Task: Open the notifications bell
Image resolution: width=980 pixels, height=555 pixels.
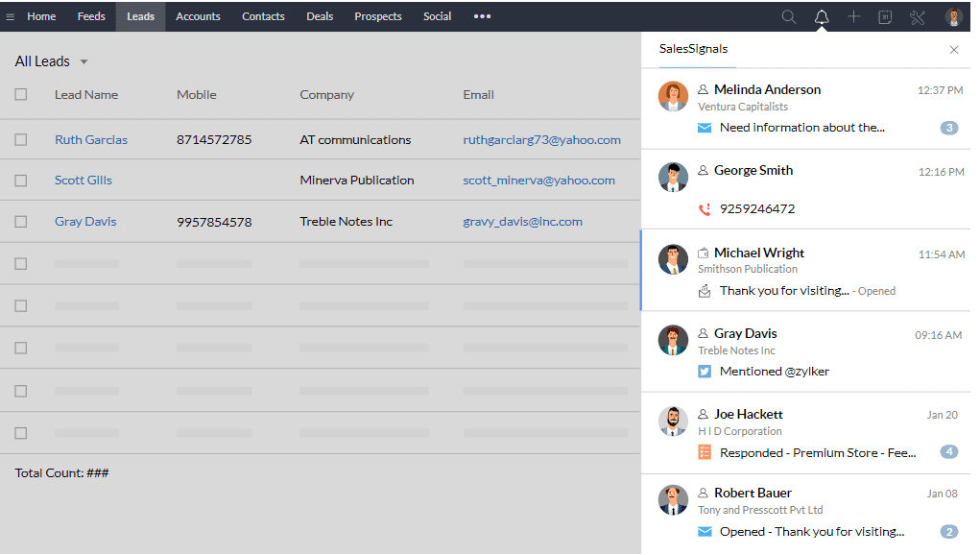Action: (x=821, y=16)
